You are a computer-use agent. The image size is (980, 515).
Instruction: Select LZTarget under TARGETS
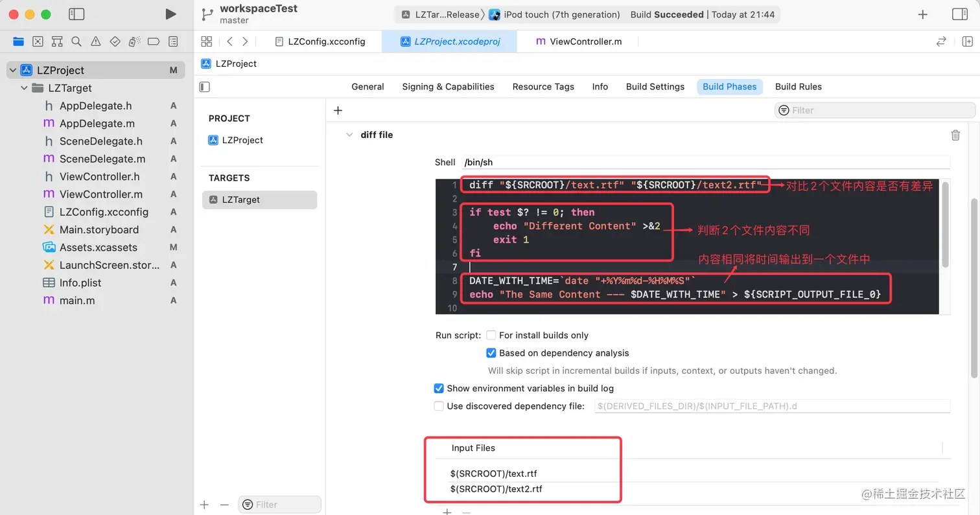pos(259,200)
